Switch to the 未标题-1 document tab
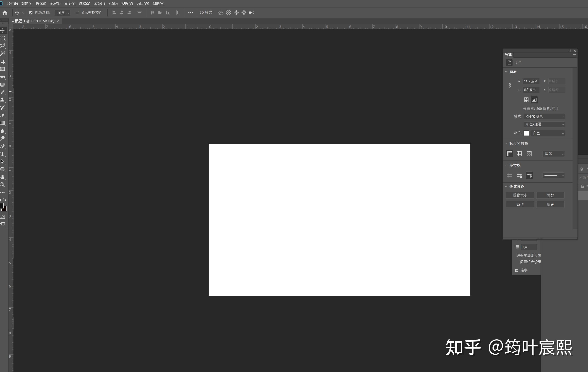Screen dimensions: 588x372 coord(33,21)
